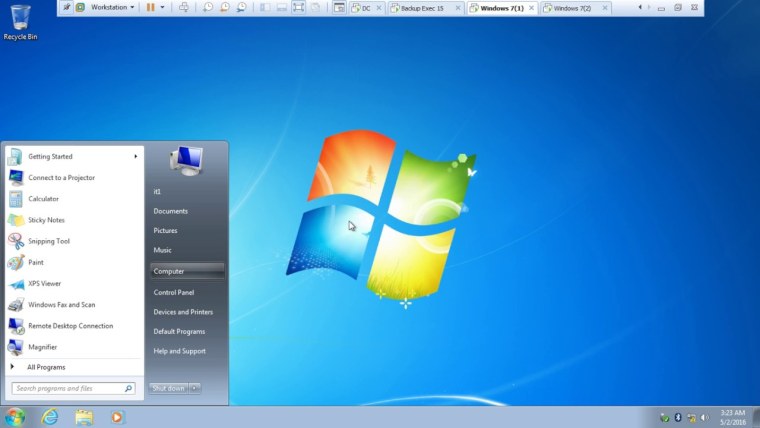760x428 pixels.
Task: Open the Calculator program
Action: 43,199
